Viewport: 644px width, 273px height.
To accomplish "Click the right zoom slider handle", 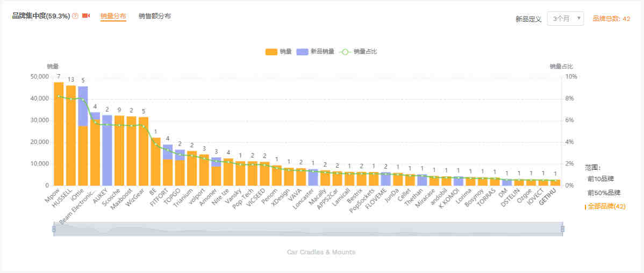I will [x=563, y=229].
